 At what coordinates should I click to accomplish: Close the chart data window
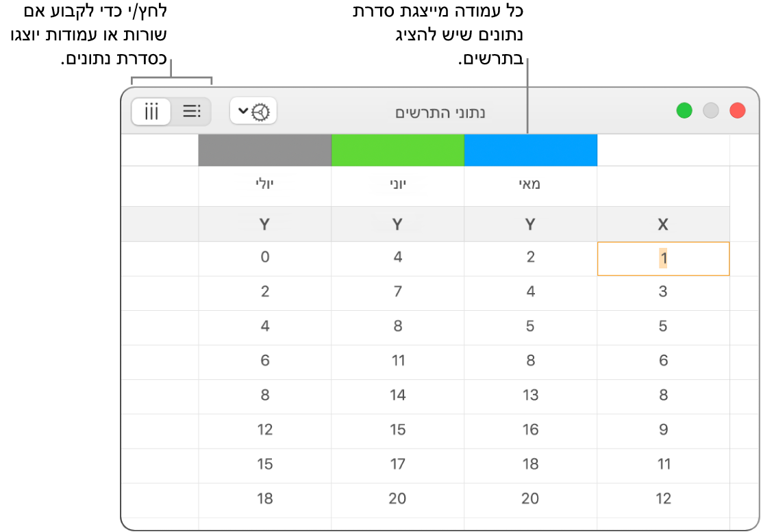pyautogui.click(x=737, y=111)
